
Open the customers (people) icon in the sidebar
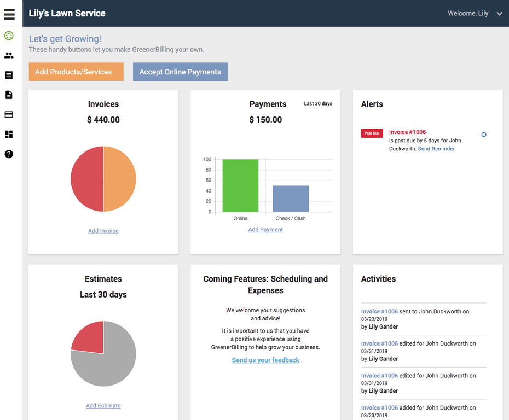(9, 55)
